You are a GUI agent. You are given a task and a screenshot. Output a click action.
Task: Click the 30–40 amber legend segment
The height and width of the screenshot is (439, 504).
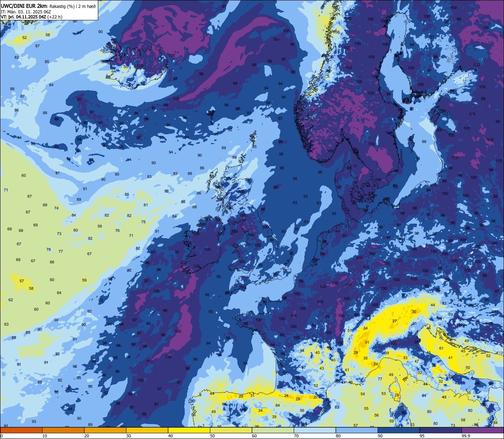point(147,430)
